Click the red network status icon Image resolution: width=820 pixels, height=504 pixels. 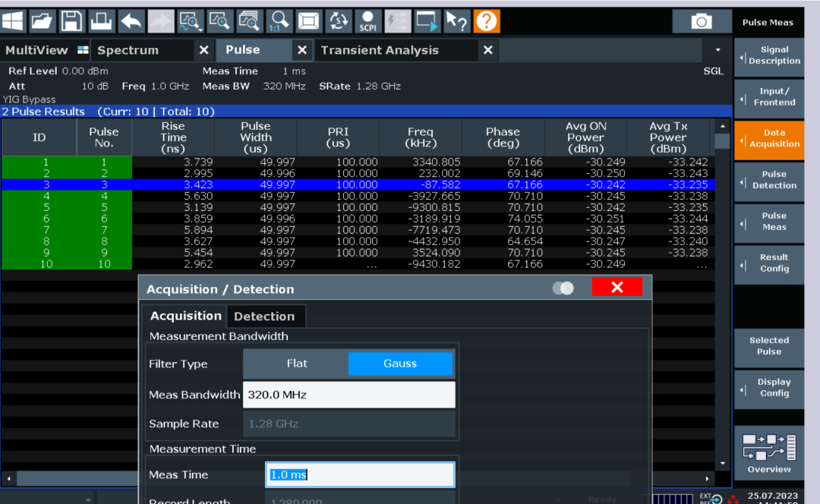[x=733, y=499]
